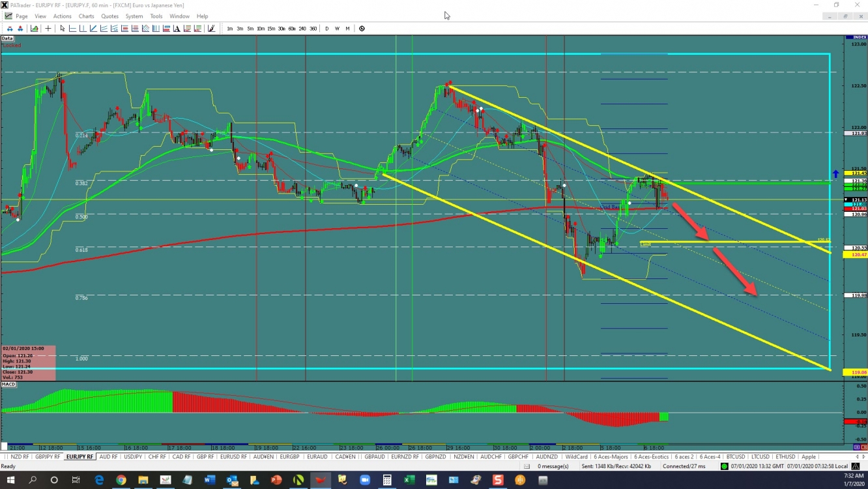The width and height of the screenshot is (868, 489).
Task: Switch to the GBPAUD tab
Action: 375,456
